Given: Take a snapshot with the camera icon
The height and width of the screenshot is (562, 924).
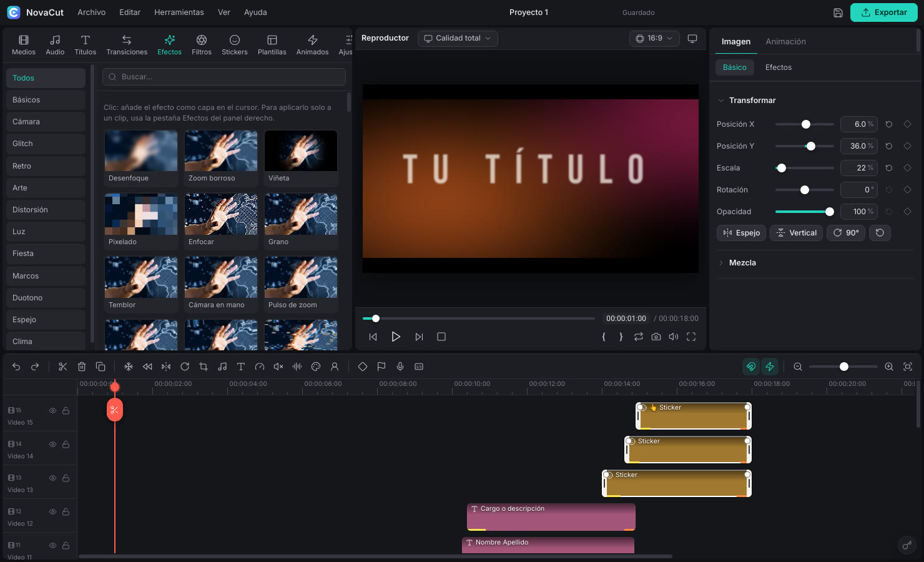Looking at the screenshot, I should point(656,337).
